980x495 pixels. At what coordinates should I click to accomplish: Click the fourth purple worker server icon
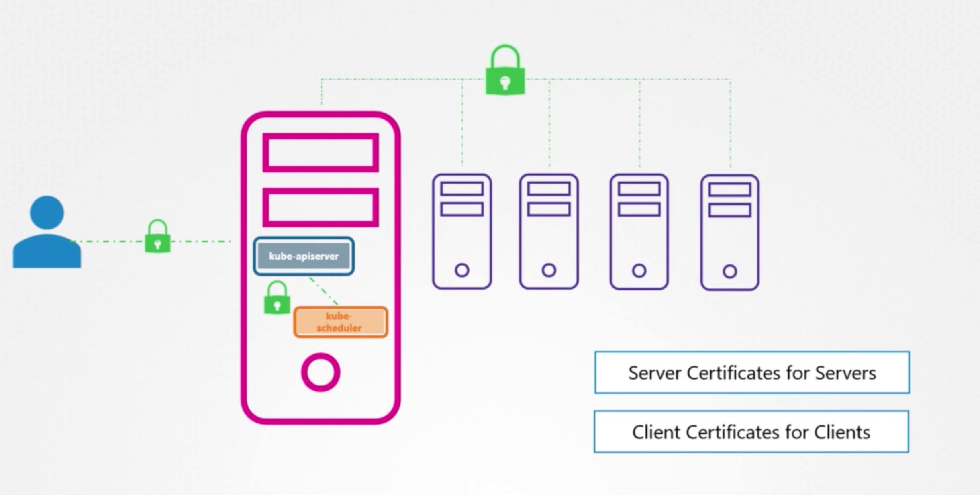tap(730, 233)
